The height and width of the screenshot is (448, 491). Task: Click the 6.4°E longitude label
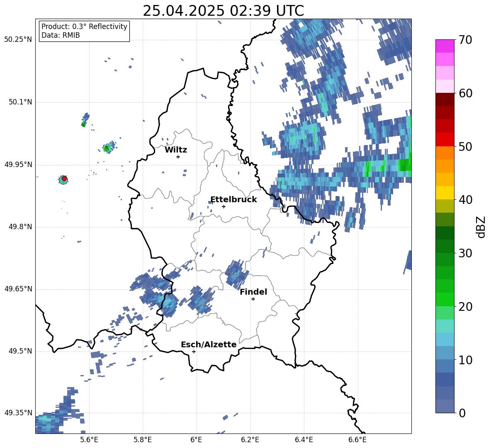(304, 440)
